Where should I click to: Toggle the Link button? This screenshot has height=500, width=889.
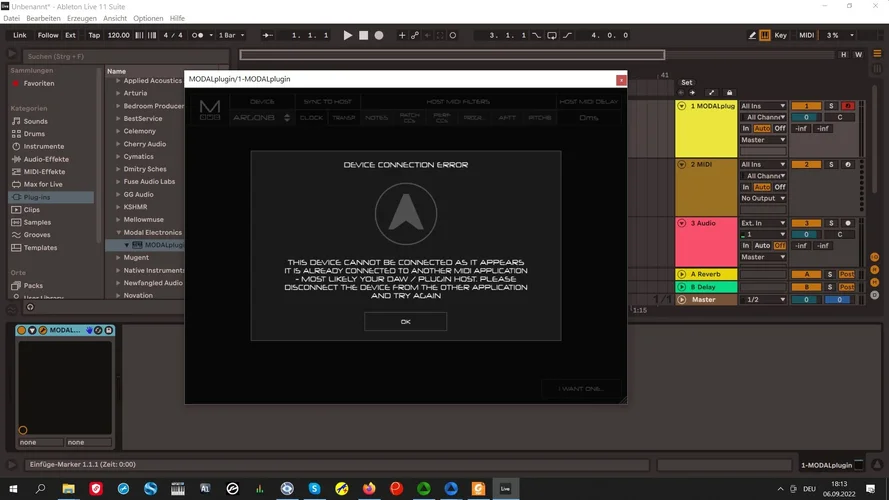pos(20,35)
